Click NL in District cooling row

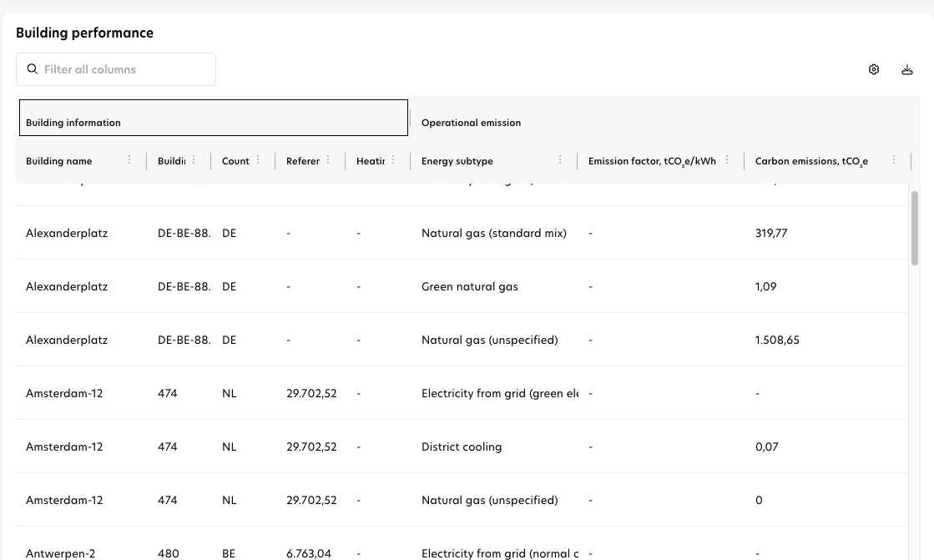(229, 446)
